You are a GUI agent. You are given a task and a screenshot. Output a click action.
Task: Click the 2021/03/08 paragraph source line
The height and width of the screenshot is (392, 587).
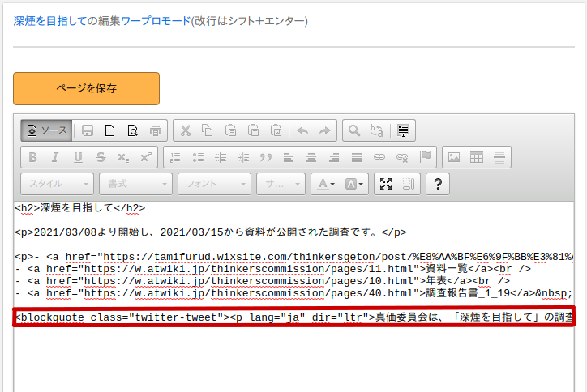pos(210,232)
